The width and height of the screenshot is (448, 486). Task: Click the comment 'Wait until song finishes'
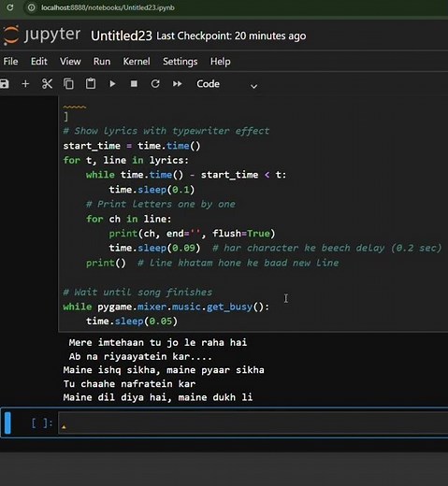pyautogui.click(x=137, y=293)
